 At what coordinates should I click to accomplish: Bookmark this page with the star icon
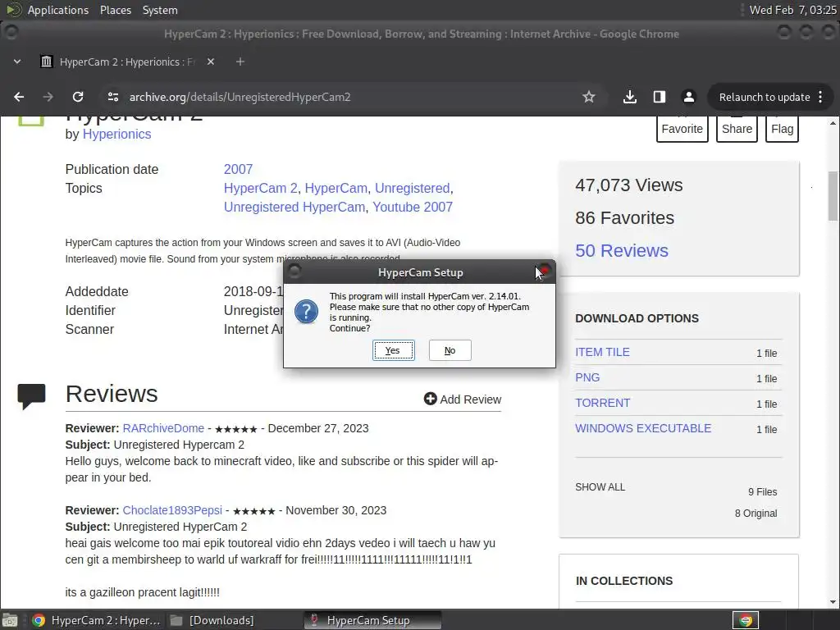click(589, 97)
